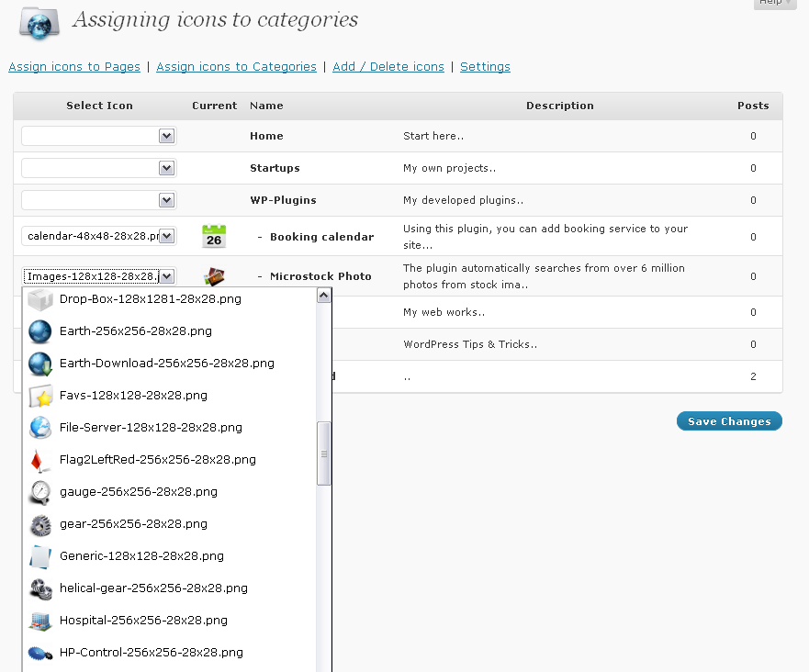The image size is (809, 672).
Task: Click the icon list scrollbar up arrow
Action: [323, 296]
